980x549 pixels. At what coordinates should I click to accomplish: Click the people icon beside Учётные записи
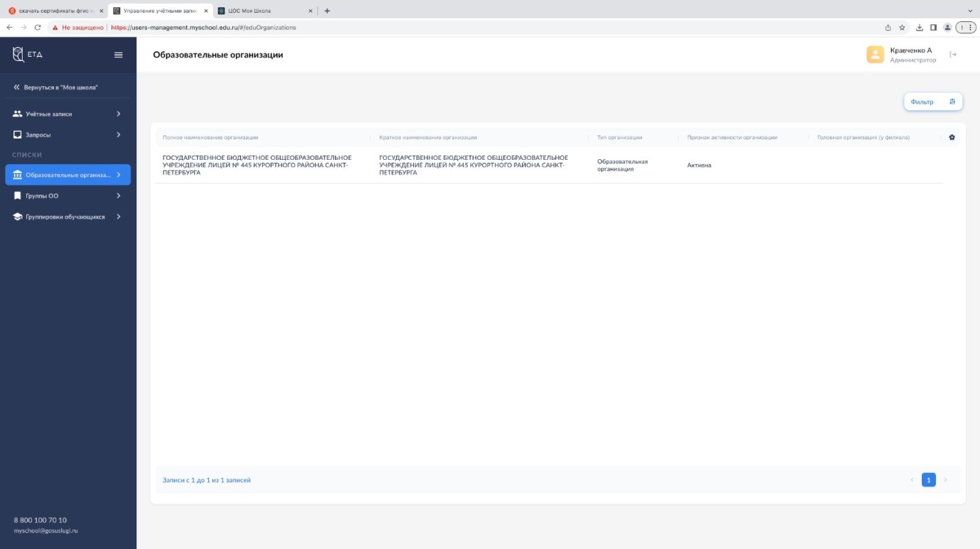click(18, 114)
